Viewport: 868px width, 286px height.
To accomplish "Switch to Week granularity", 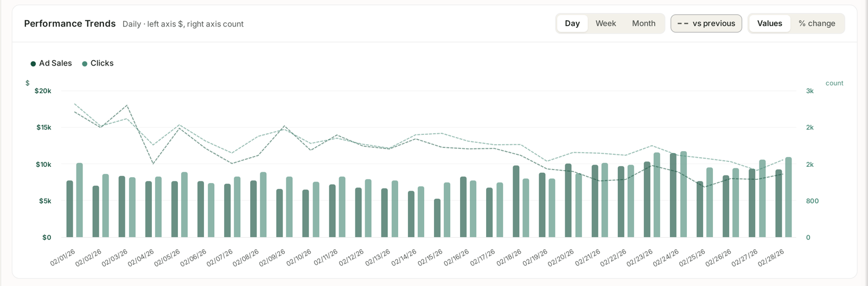I will 605,23.
